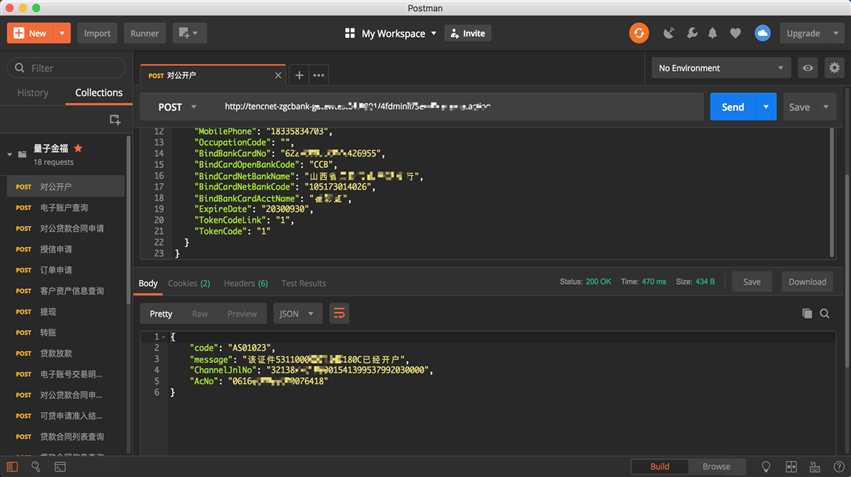Open Postman console icon
Image resolution: width=851 pixels, height=477 pixels.
[60, 467]
